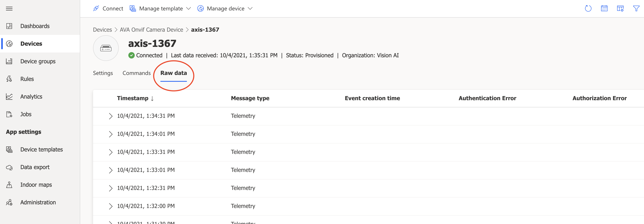
Task: Open the Device templates page
Action: (x=42, y=150)
